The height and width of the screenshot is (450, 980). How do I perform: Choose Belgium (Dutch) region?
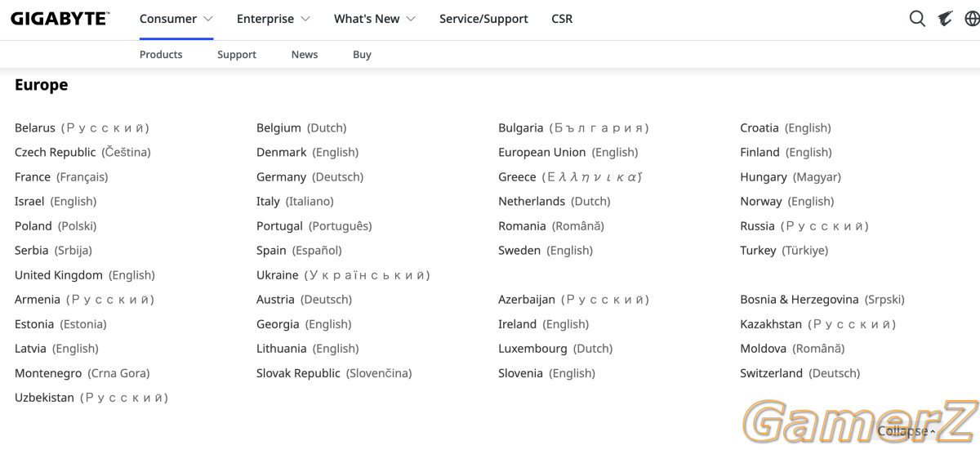pyautogui.click(x=301, y=128)
